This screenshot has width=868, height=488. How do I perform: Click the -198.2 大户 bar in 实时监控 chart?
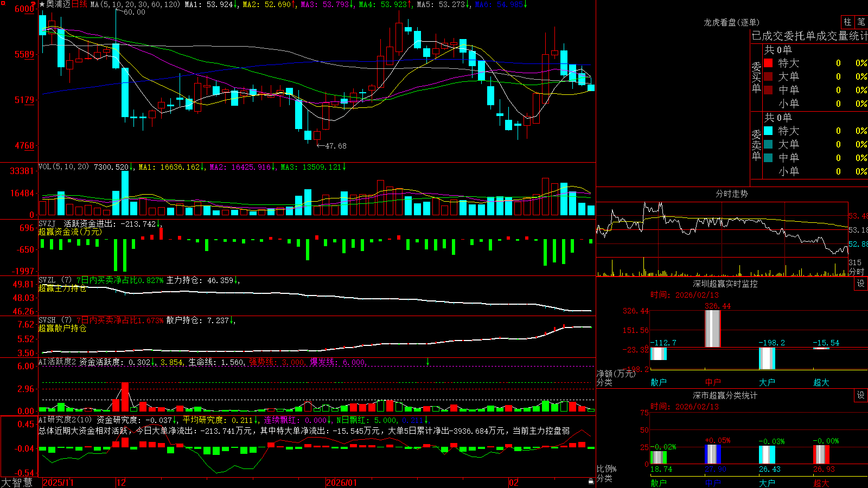click(767, 358)
